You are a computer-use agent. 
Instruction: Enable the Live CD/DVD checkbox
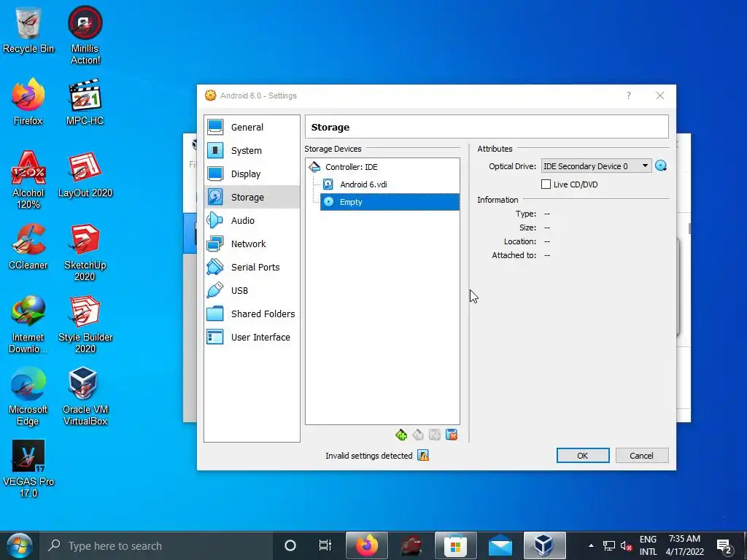point(546,184)
